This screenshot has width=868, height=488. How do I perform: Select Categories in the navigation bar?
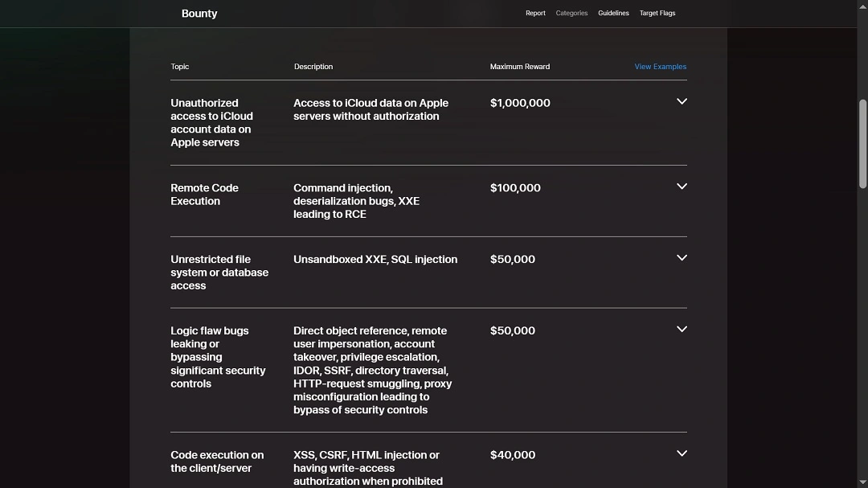tap(571, 13)
